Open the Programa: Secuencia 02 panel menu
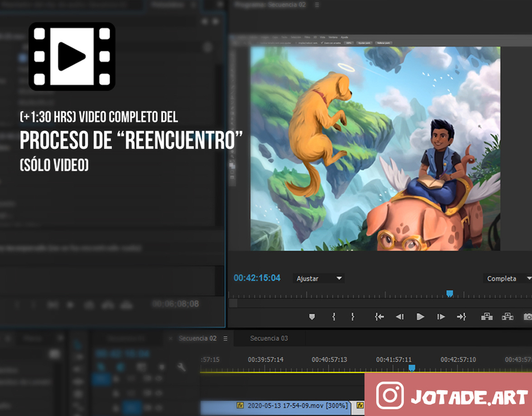Image resolution: width=532 pixels, height=416 pixels. point(317,5)
